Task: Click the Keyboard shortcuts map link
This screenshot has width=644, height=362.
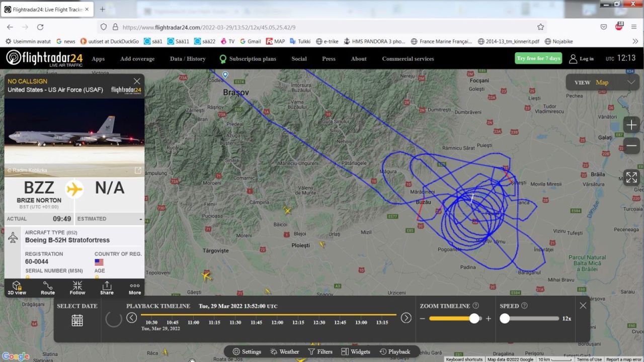Action: tap(464, 359)
